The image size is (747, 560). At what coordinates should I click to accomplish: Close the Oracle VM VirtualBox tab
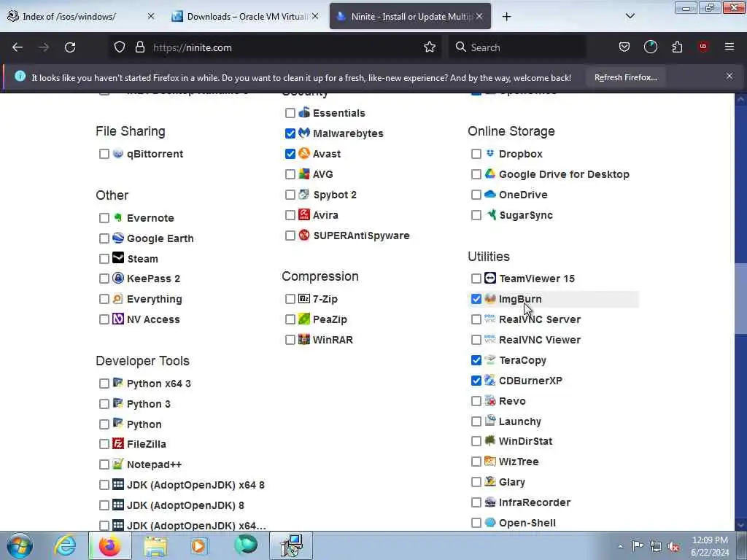pos(315,16)
